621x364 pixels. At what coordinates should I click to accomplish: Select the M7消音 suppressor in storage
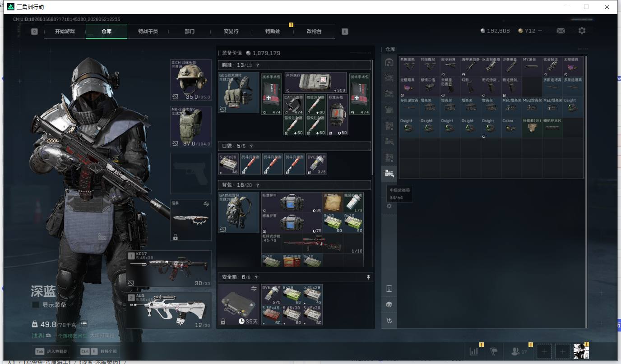532,66
